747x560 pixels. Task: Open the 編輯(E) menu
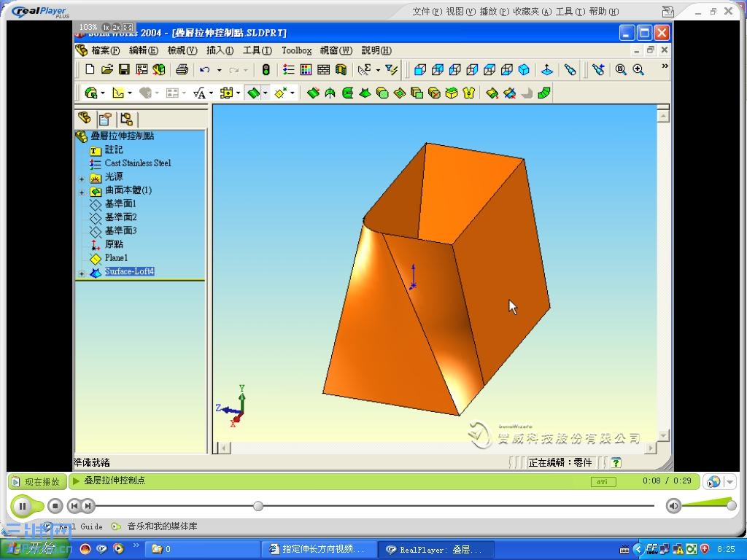144,50
